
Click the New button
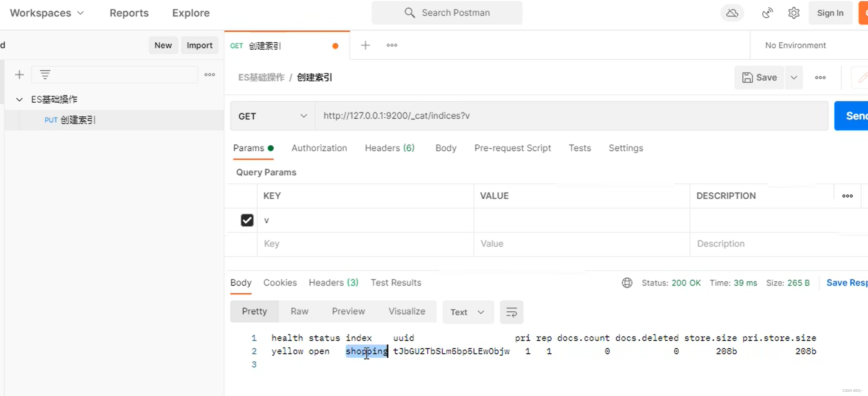[163, 45]
